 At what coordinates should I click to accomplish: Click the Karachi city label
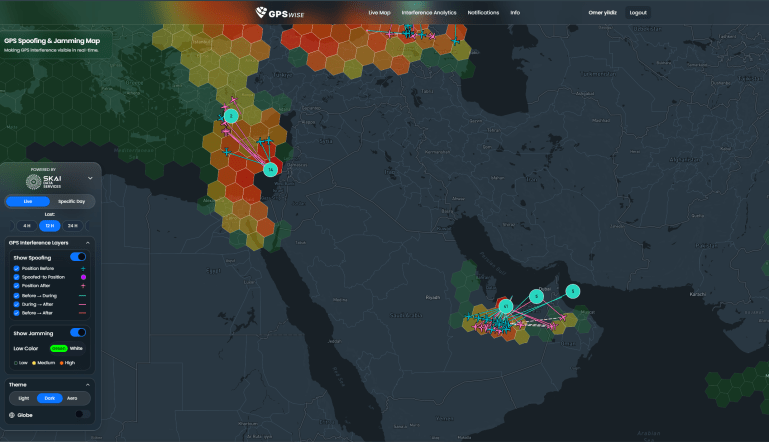coord(698,294)
